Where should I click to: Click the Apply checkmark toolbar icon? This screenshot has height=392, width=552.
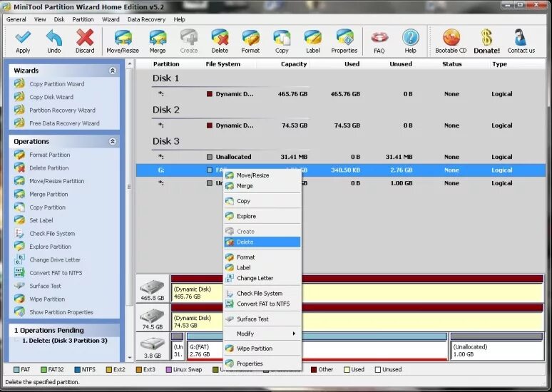[x=23, y=38]
